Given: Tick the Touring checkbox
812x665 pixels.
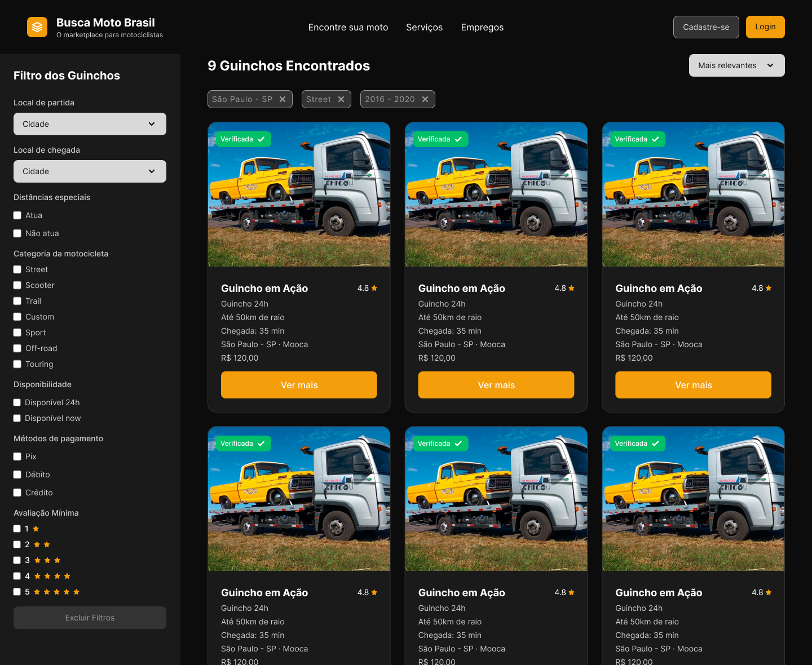Looking at the screenshot, I should [17, 364].
